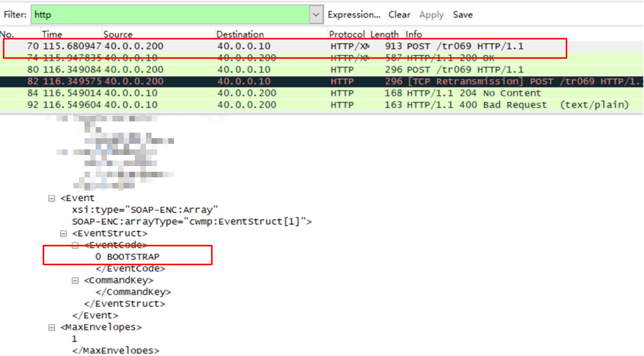Select the 0 BOOTSTRAP event code value

point(127,257)
